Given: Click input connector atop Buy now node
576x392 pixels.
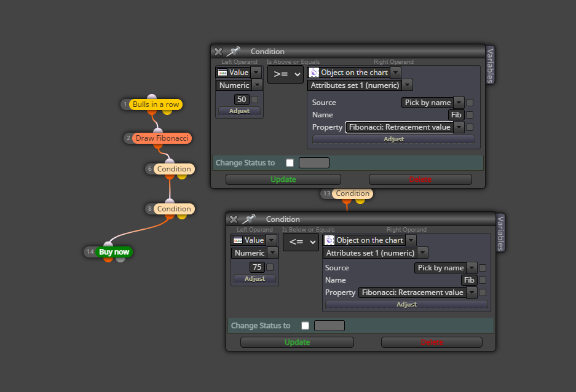Looking at the screenshot, I should click(x=108, y=245).
